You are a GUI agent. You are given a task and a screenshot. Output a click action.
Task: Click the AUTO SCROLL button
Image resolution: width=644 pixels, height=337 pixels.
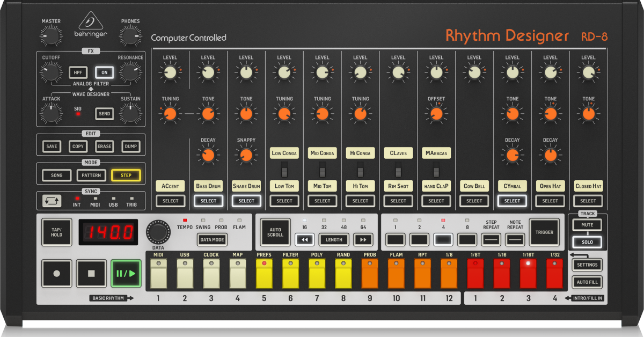tap(275, 232)
